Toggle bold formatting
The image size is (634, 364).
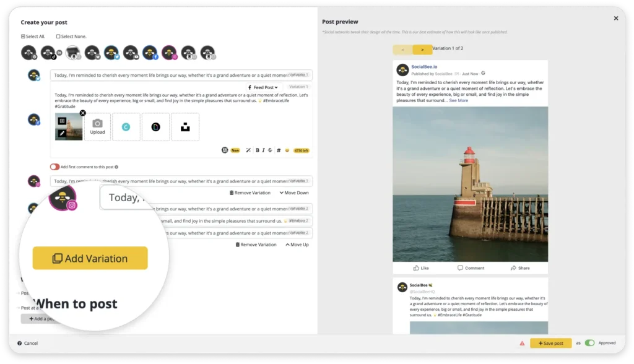pos(257,150)
